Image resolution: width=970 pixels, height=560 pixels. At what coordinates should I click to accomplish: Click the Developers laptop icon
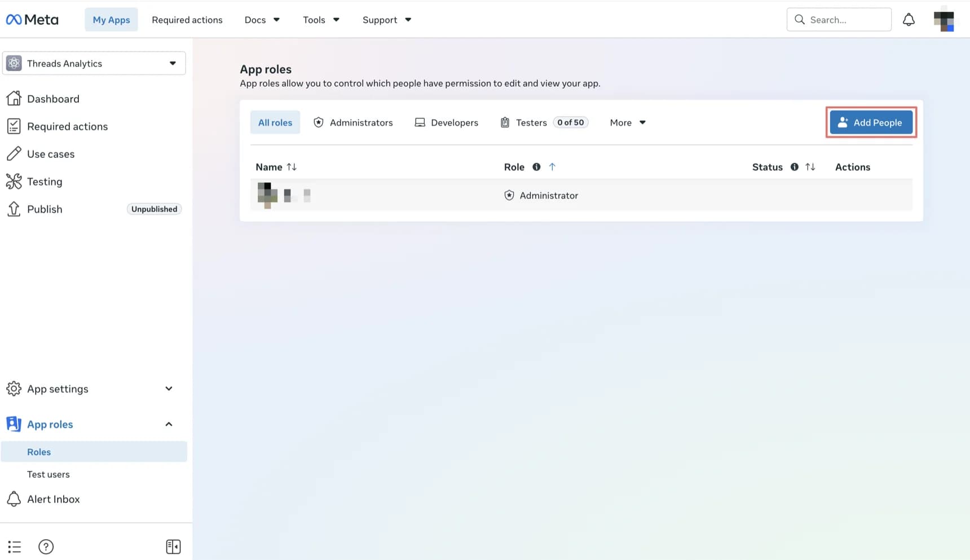pyautogui.click(x=420, y=122)
